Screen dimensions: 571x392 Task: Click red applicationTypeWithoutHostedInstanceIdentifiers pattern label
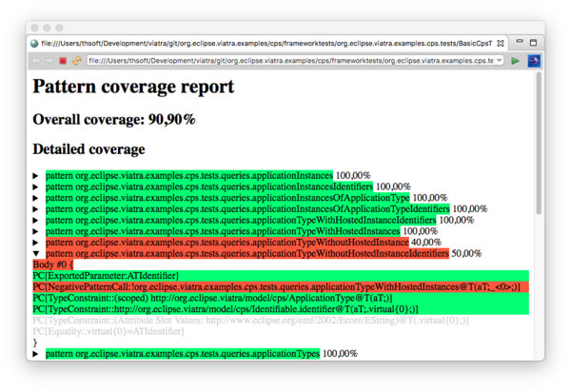pyautogui.click(x=247, y=253)
